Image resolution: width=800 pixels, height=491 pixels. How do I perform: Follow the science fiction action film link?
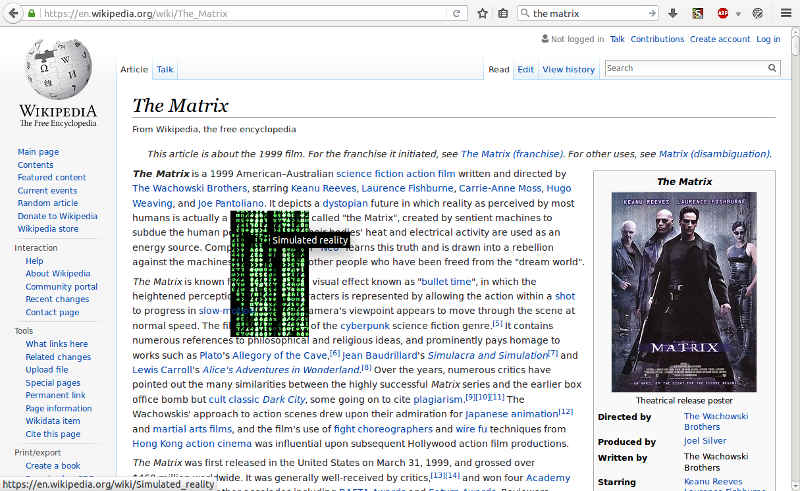[x=395, y=174]
